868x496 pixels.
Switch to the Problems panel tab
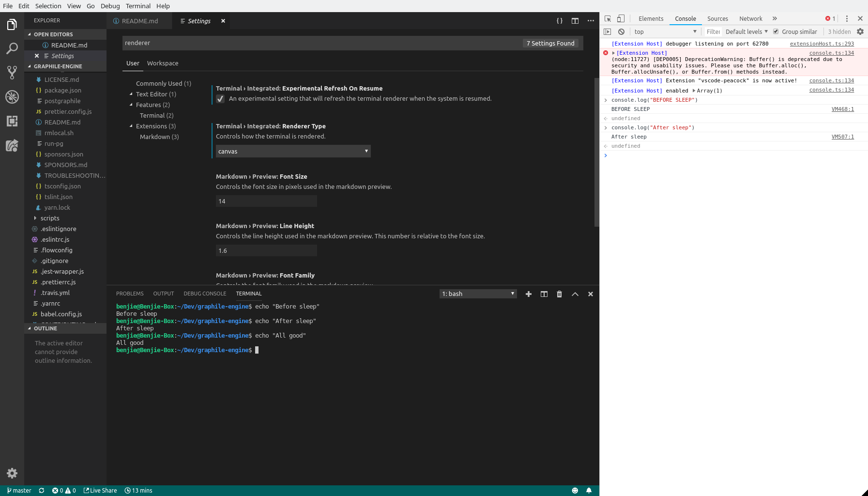coord(130,294)
